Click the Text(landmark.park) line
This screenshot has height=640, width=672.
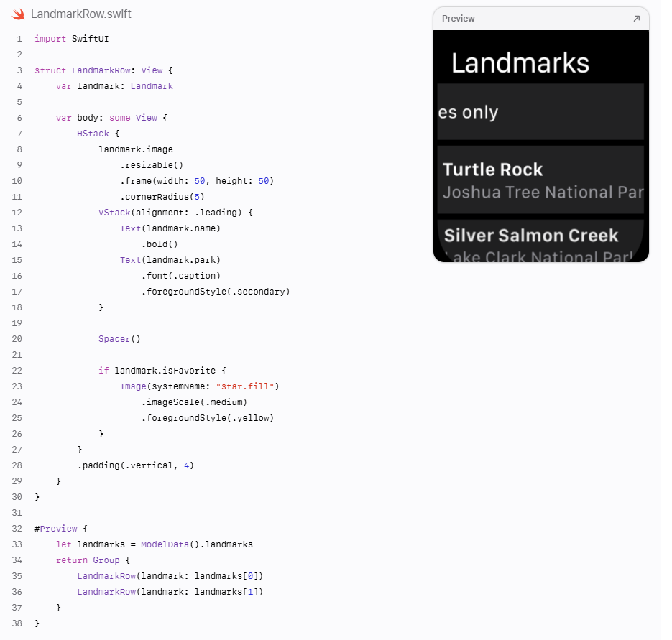coord(170,260)
